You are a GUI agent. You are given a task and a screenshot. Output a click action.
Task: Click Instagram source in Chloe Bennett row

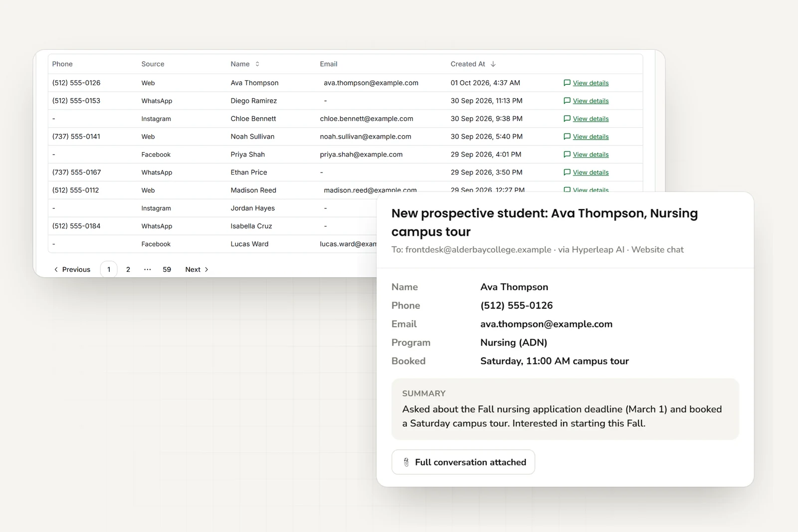click(x=156, y=119)
